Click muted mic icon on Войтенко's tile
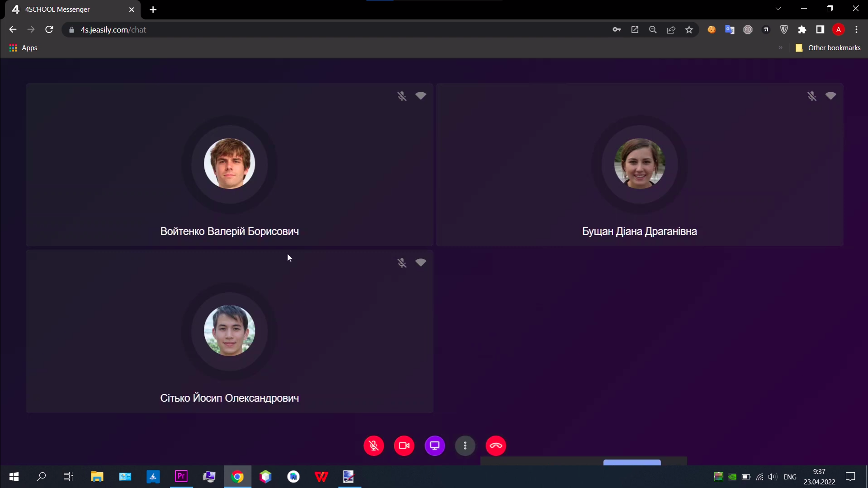The width and height of the screenshot is (868, 488). tap(402, 96)
